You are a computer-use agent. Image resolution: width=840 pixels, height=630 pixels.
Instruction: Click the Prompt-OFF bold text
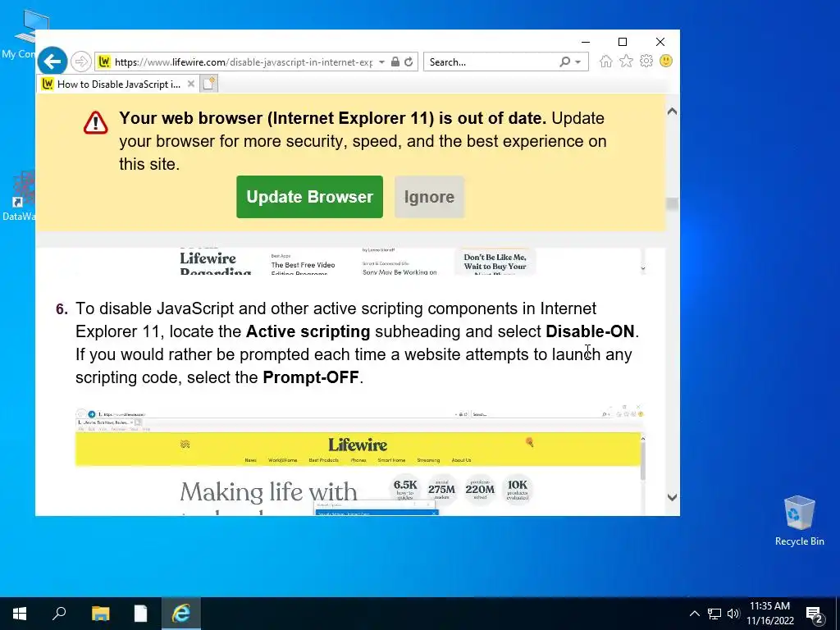pos(311,377)
